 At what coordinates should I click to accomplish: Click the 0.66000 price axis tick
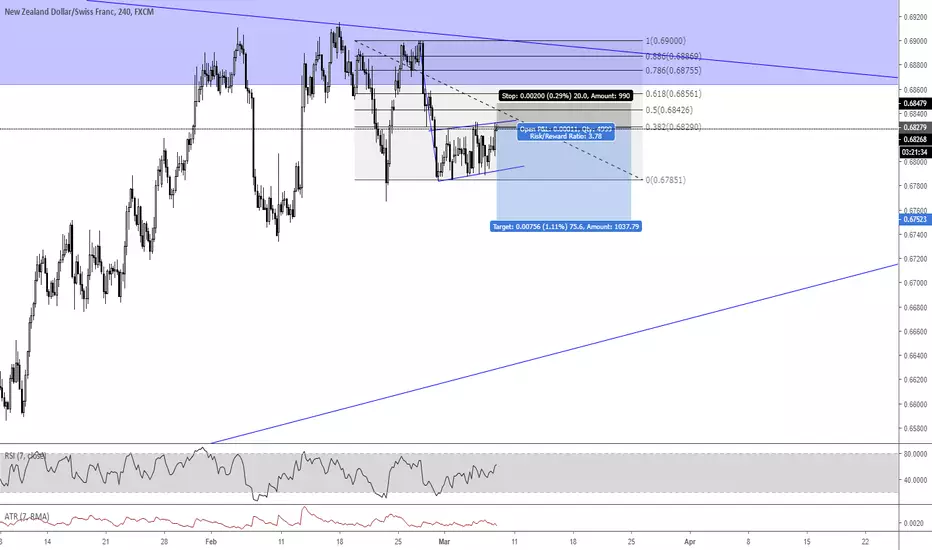tap(915, 404)
